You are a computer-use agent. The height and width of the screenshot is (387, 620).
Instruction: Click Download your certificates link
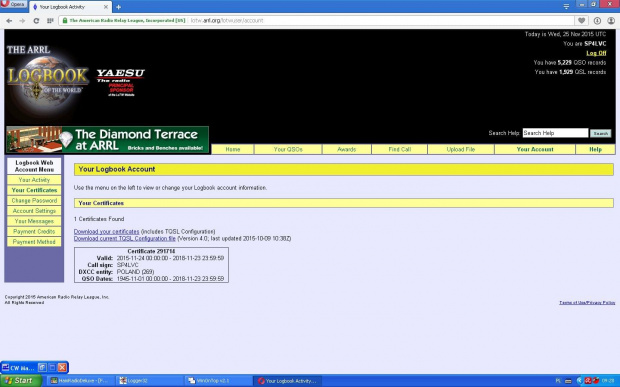(x=106, y=232)
